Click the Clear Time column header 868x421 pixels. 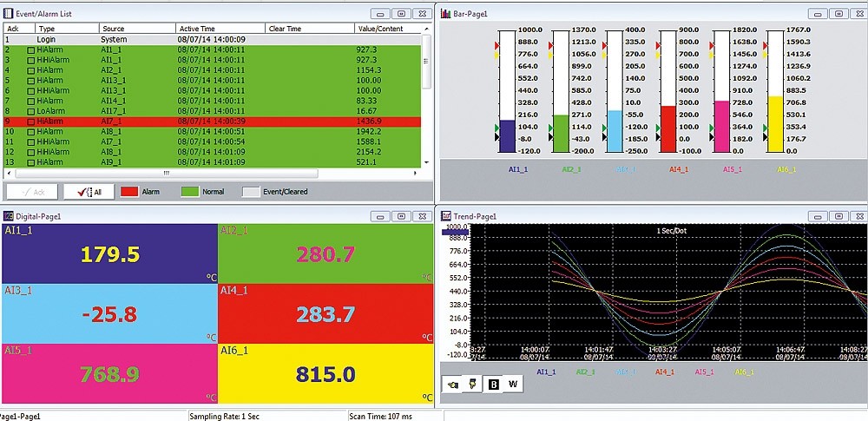[310, 29]
